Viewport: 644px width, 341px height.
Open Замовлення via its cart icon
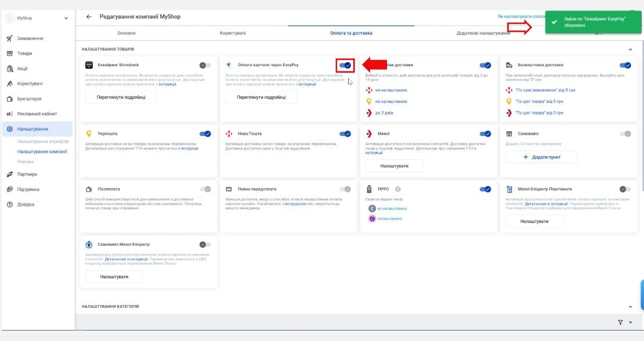[x=10, y=38]
